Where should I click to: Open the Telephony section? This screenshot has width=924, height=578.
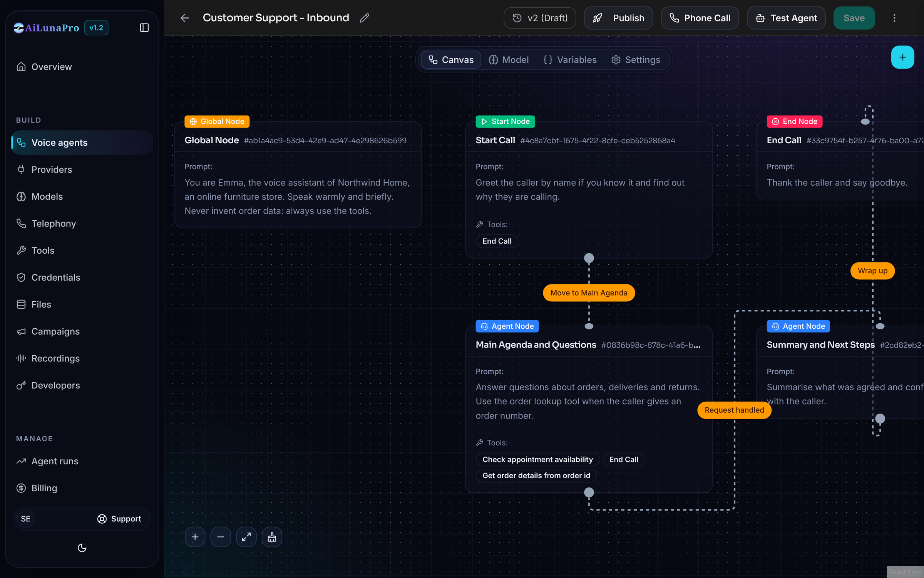82,223
